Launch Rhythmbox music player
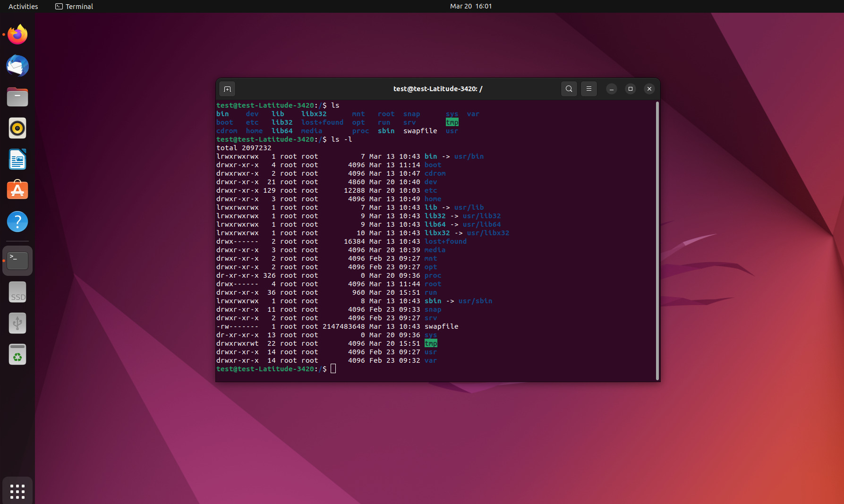 17,128
